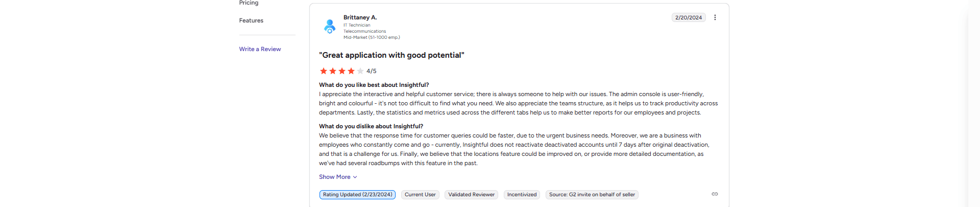
Task: Go to Features in sidebar
Action: pyautogui.click(x=251, y=20)
